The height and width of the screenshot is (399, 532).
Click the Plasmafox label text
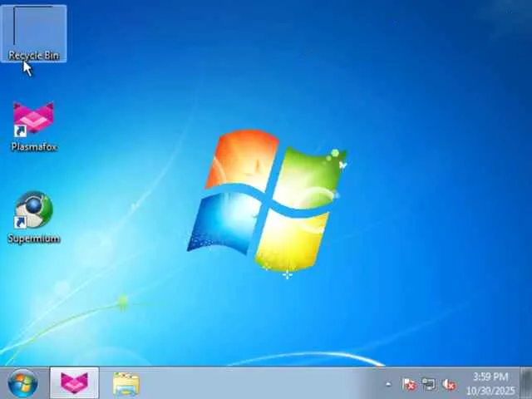coord(34,146)
